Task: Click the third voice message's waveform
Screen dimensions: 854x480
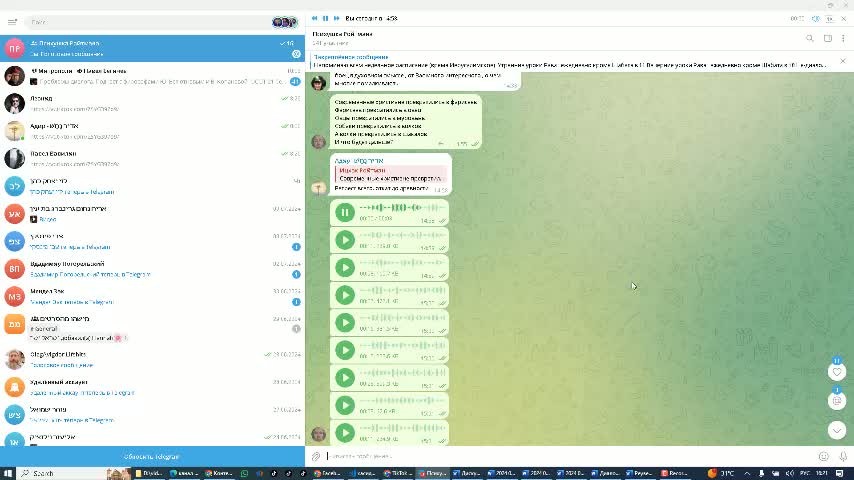Action: tap(402, 263)
